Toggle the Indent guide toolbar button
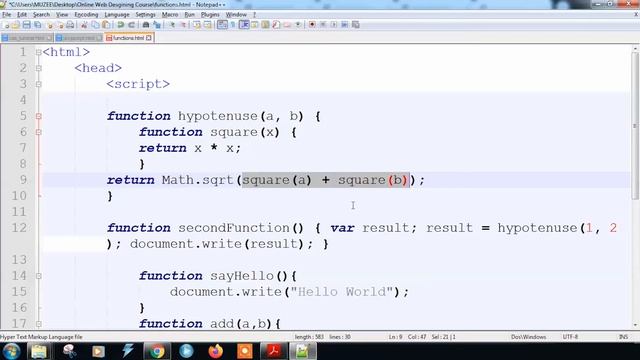The height and width of the screenshot is (360, 640). 244,25
